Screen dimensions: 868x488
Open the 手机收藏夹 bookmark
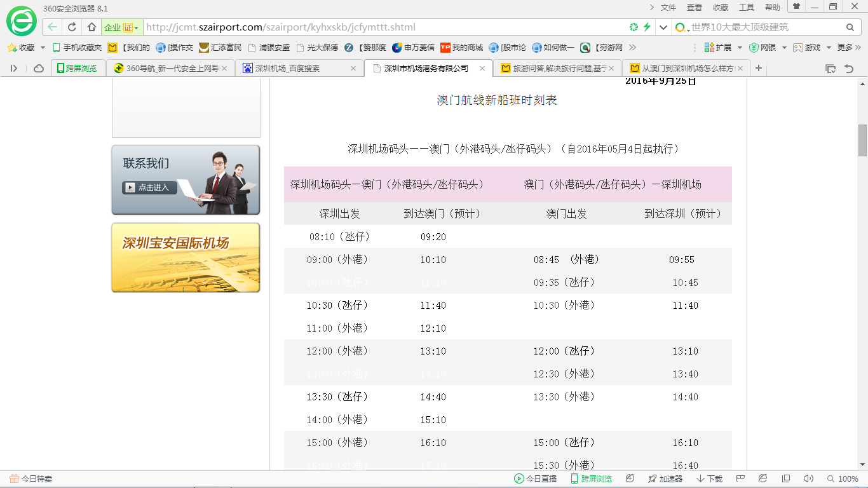click(x=77, y=48)
